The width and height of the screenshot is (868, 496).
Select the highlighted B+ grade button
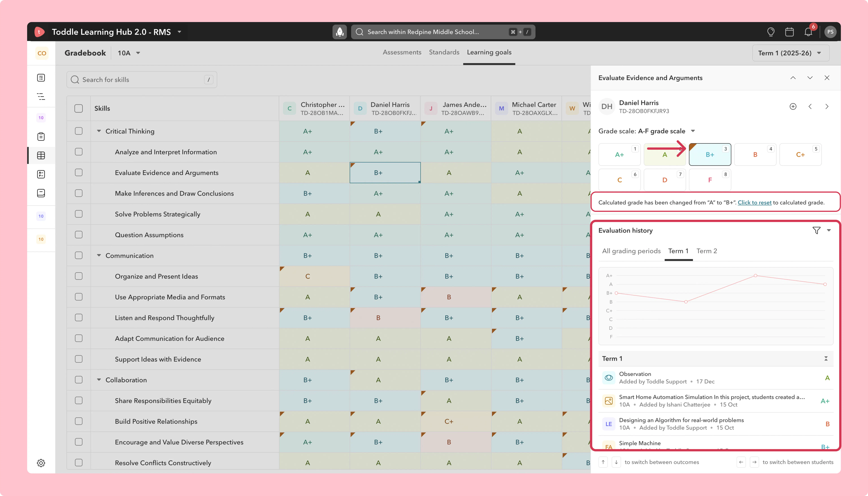710,155
